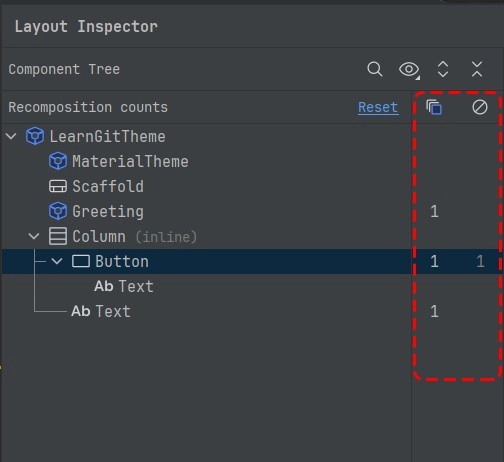Collapse the LearnGitTheme tree node
Image resolution: width=504 pixels, height=462 pixels.
click(x=11, y=136)
